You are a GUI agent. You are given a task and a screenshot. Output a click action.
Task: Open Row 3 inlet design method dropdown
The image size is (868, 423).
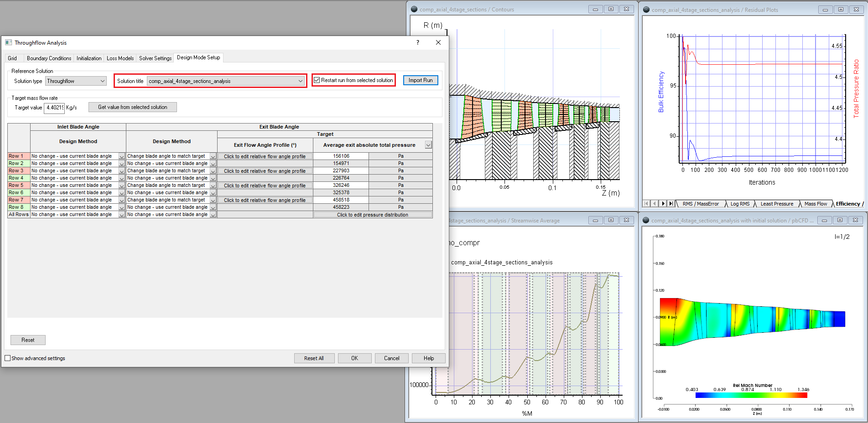pyautogui.click(x=122, y=171)
